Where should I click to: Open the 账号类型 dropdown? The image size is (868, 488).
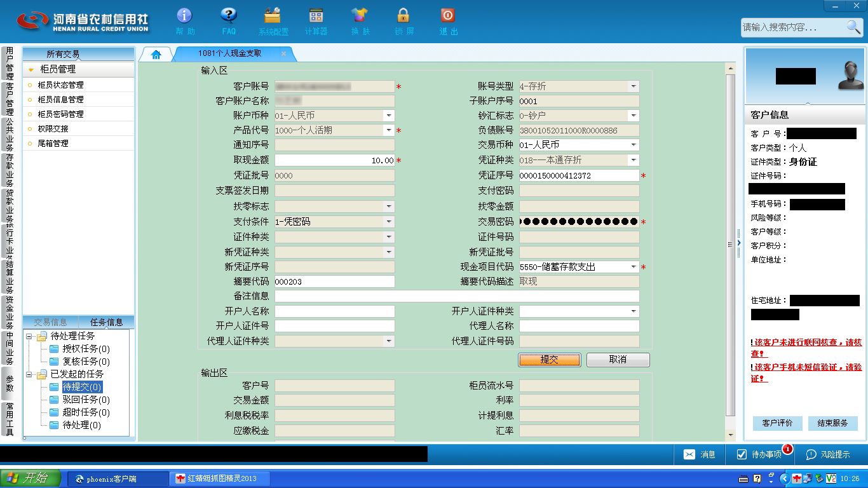pos(634,86)
